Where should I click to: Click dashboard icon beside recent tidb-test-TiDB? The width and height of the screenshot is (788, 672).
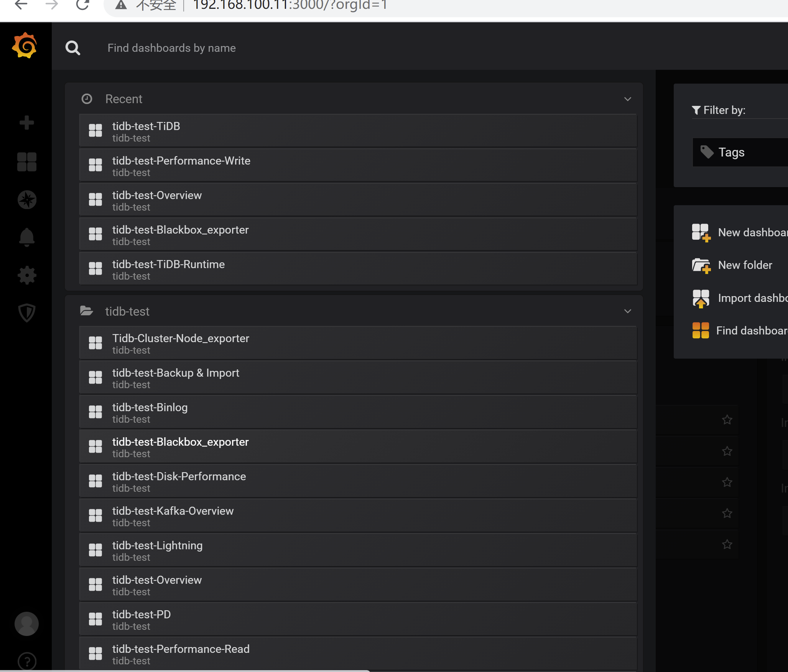[95, 130]
